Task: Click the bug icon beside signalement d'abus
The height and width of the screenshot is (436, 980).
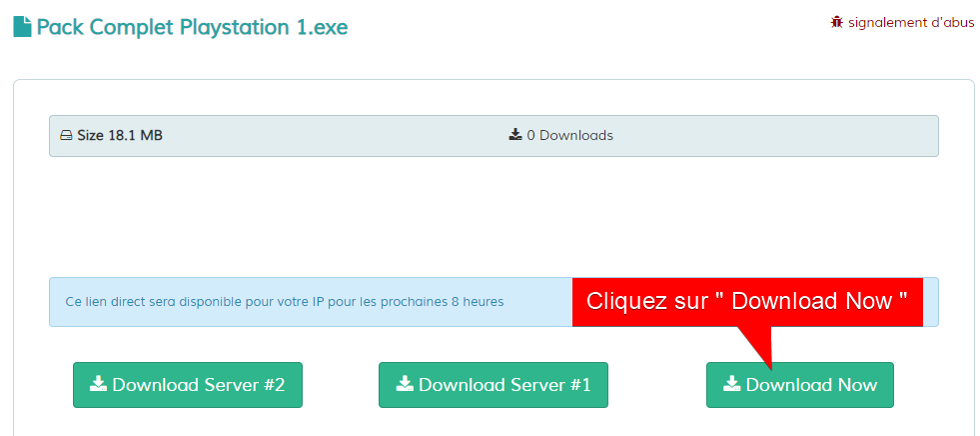Action: coord(837,23)
